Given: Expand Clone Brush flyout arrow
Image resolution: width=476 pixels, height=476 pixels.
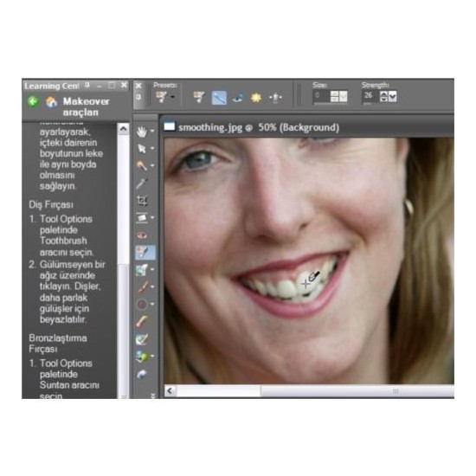Looking at the screenshot, I should coord(152,269).
